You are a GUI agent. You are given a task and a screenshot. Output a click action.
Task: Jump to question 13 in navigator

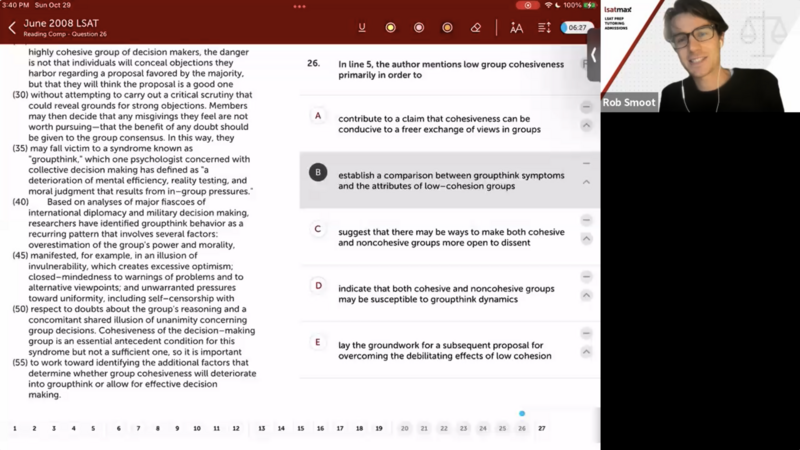click(x=262, y=428)
